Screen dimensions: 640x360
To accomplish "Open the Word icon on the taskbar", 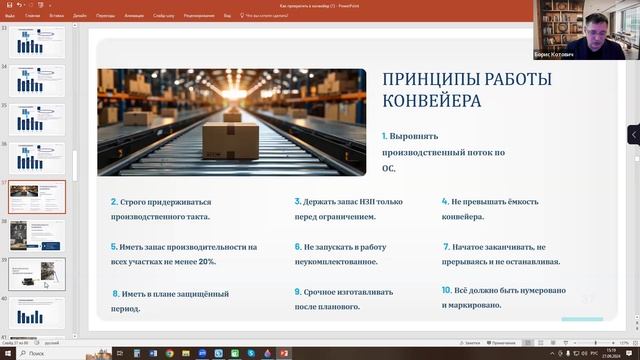I will tap(153, 353).
